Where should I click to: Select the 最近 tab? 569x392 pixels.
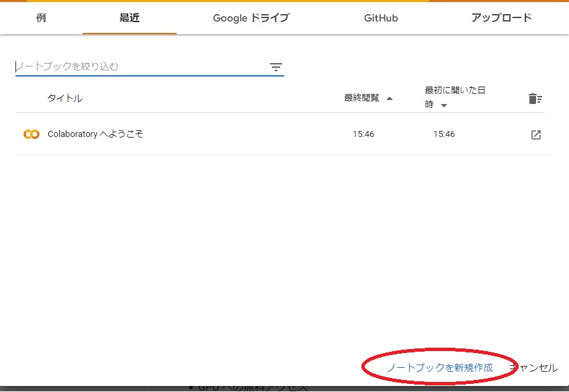pos(130,17)
